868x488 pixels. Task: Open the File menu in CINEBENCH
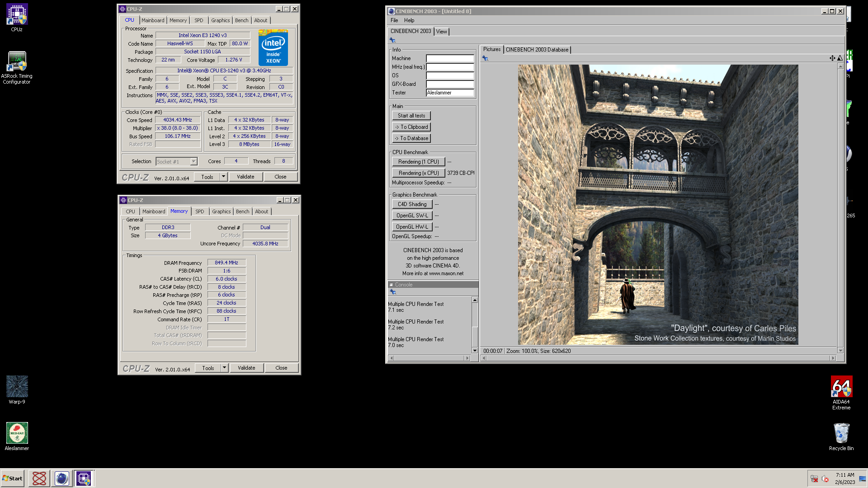click(x=394, y=20)
